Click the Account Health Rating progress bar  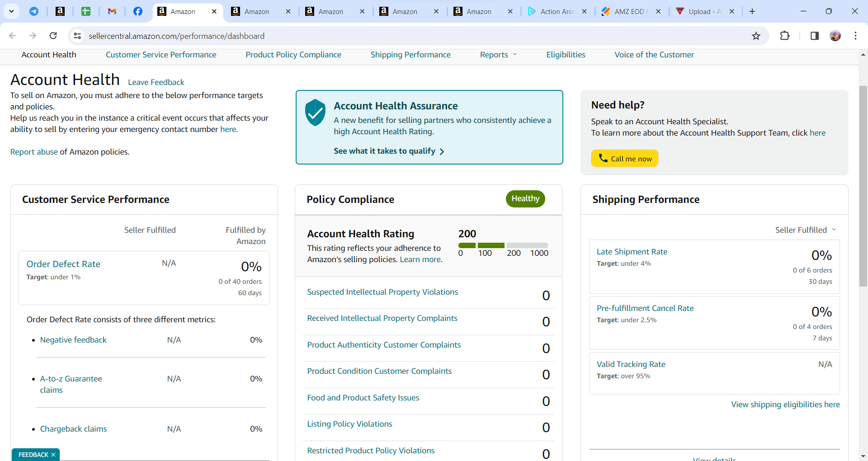(x=503, y=245)
